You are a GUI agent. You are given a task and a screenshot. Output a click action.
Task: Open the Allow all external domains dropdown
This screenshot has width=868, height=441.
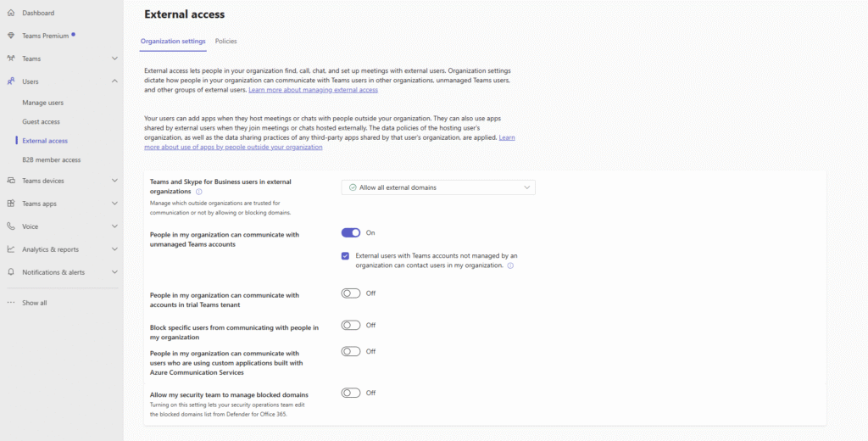coord(438,187)
